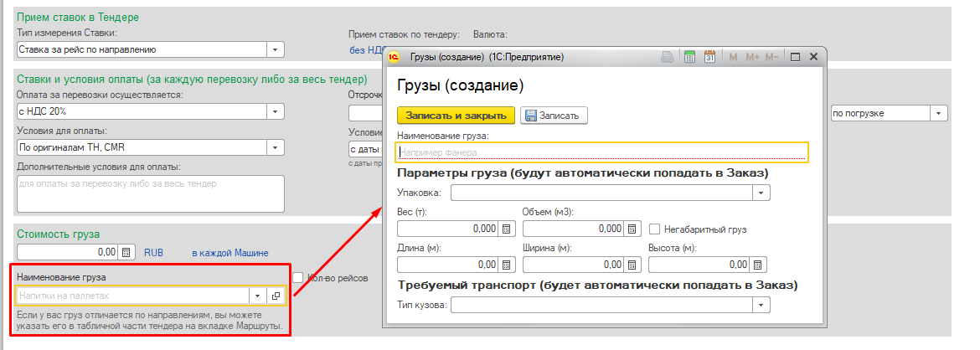980x350 pixels.
Task: Click the 1C logo icon in dialog title
Action: point(394,57)
